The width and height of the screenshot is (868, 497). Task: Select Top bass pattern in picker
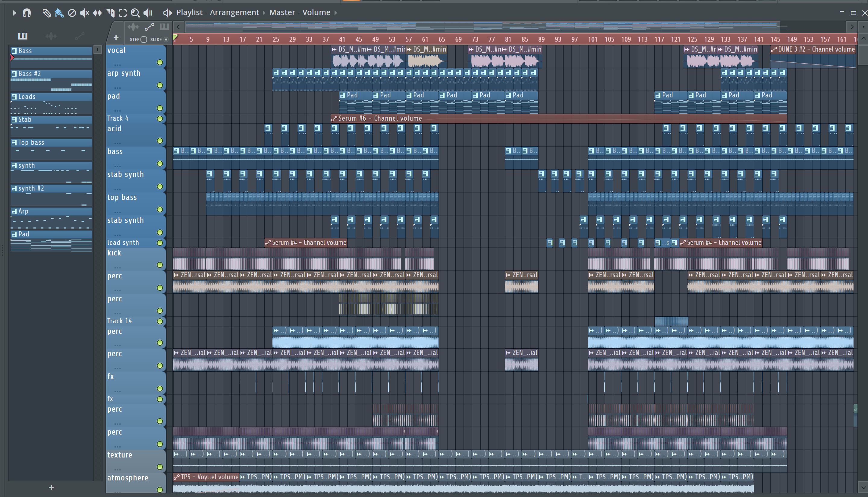51,149
